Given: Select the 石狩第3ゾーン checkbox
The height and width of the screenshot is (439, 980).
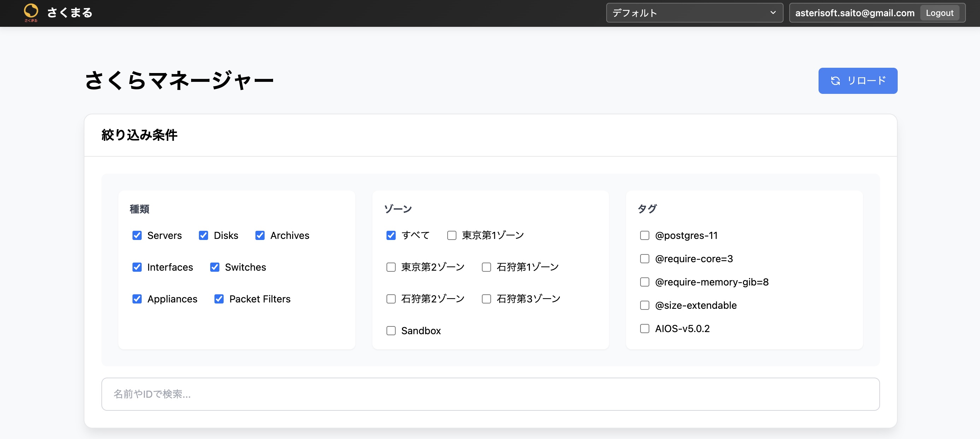Looking at the screenshot, I should click(x=486, y=299).
